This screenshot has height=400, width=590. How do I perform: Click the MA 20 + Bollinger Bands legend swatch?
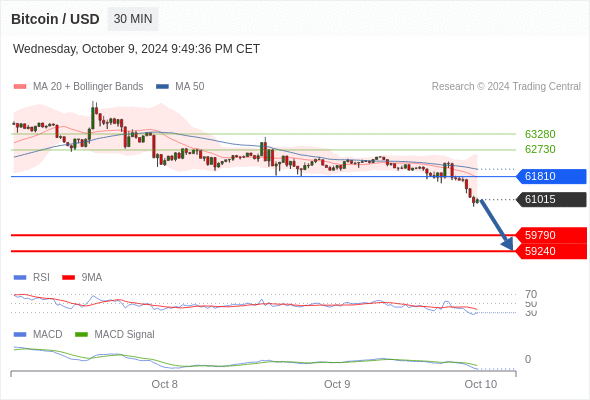[x=20, y=87]
